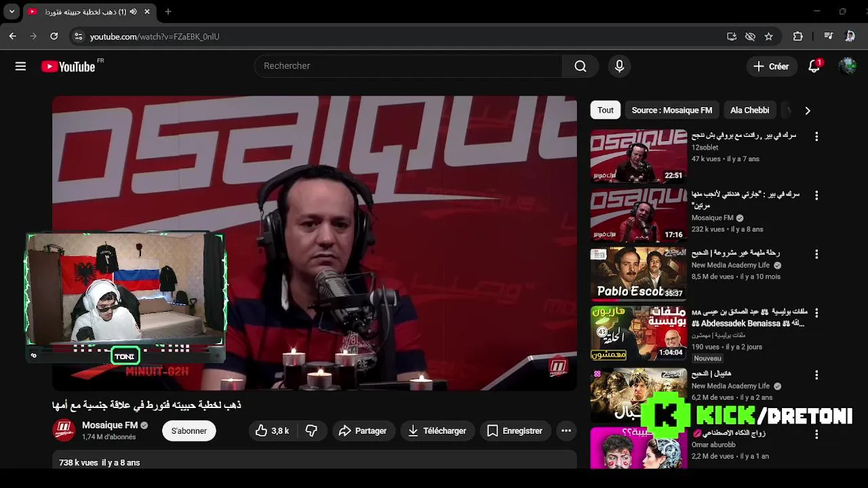Image resolution: width=868 pixels, height=488 pixels.
Task: Open the Mosaique FM channel name link
Action: point(110,425)
